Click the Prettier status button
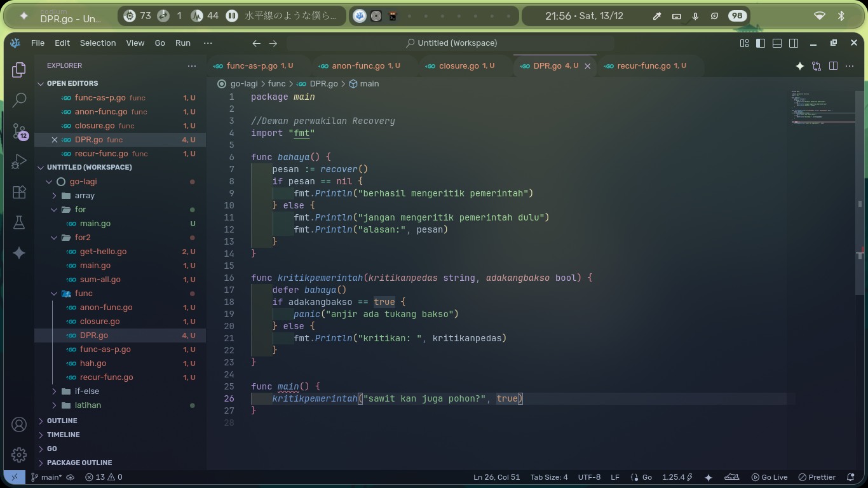 point(817,477)
